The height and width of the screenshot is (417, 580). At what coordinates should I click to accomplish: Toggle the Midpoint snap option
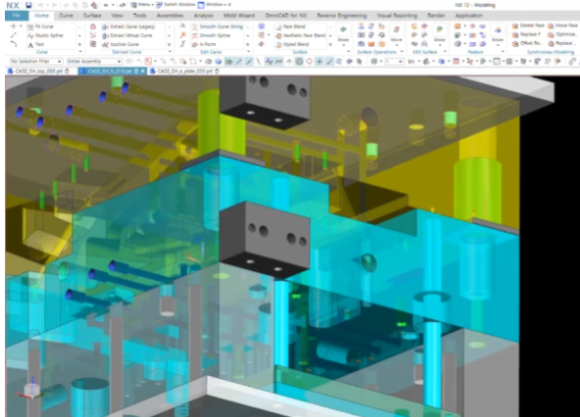click(x=249, y=61)
